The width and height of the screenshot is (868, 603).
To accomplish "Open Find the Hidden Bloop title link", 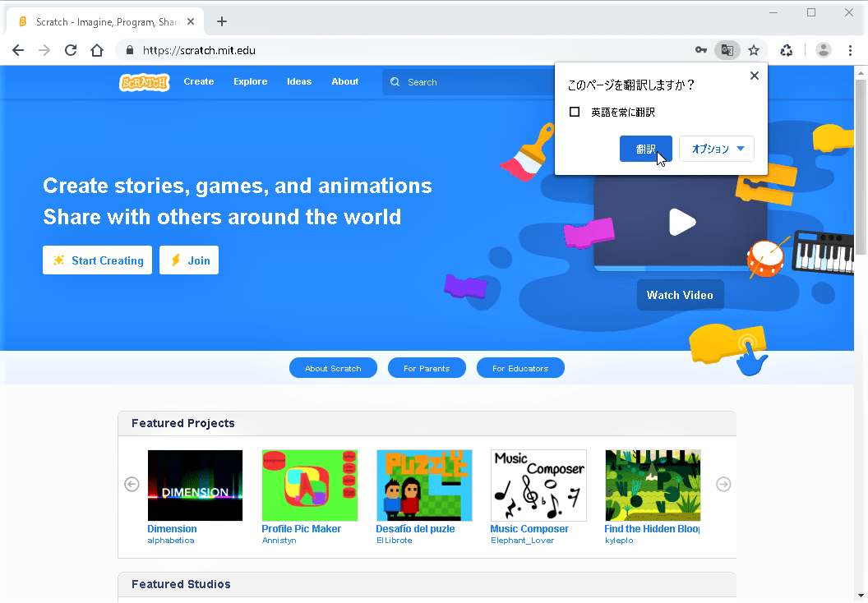I will (x=652, y=529).
